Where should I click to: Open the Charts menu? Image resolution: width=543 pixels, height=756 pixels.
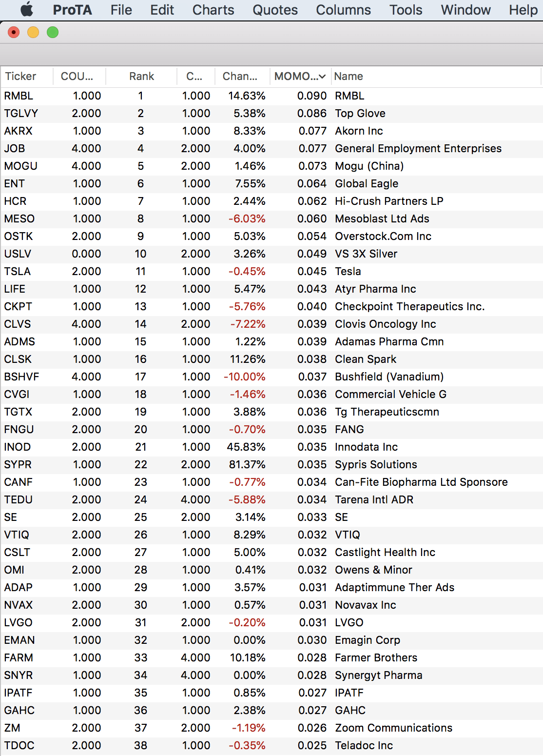tap(213, 10)
